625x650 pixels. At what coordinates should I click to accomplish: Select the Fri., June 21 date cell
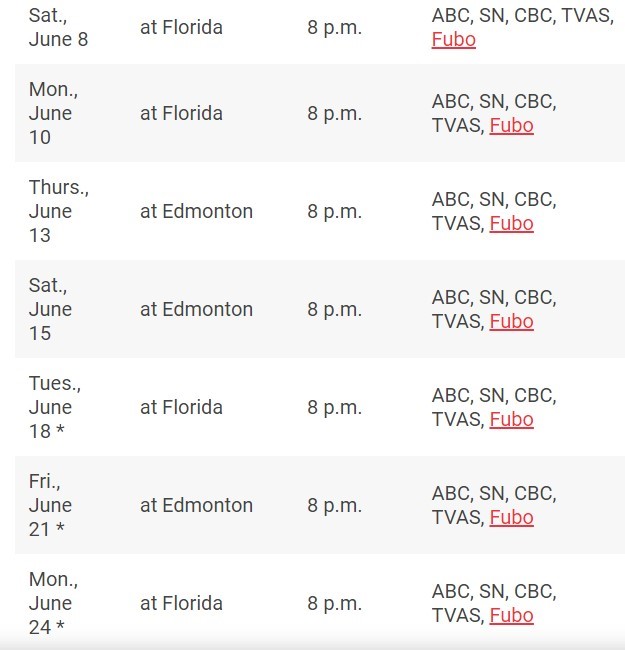[51, 505]
